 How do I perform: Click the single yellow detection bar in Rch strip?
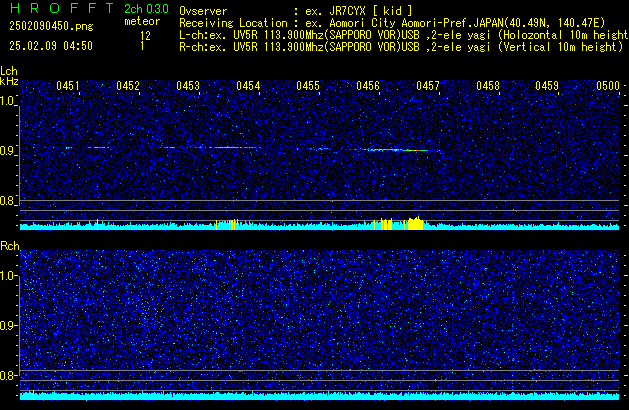33,395
